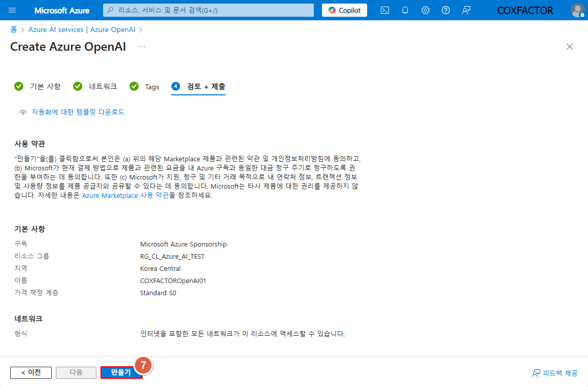Open Azure AI services | Azure OpenAI breadcrumb
Screen dimensions: 588x387
point(82,29)
